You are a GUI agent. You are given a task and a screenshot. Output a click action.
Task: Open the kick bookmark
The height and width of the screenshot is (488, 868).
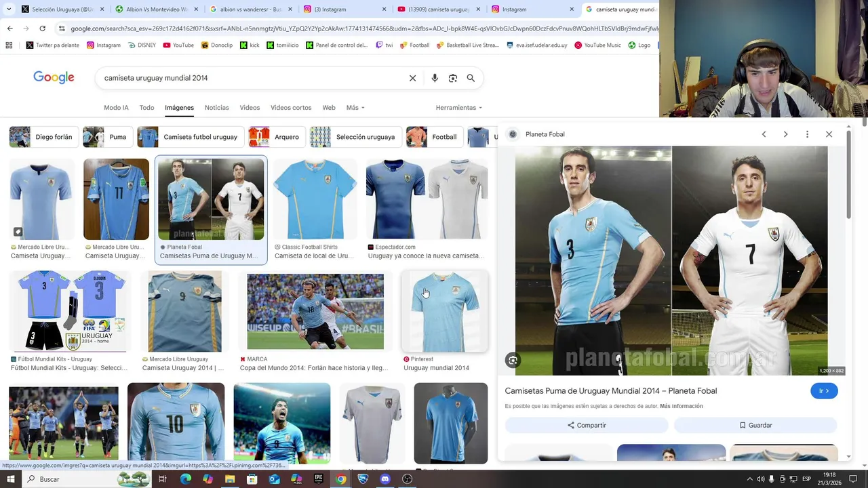tap(250, 45)
